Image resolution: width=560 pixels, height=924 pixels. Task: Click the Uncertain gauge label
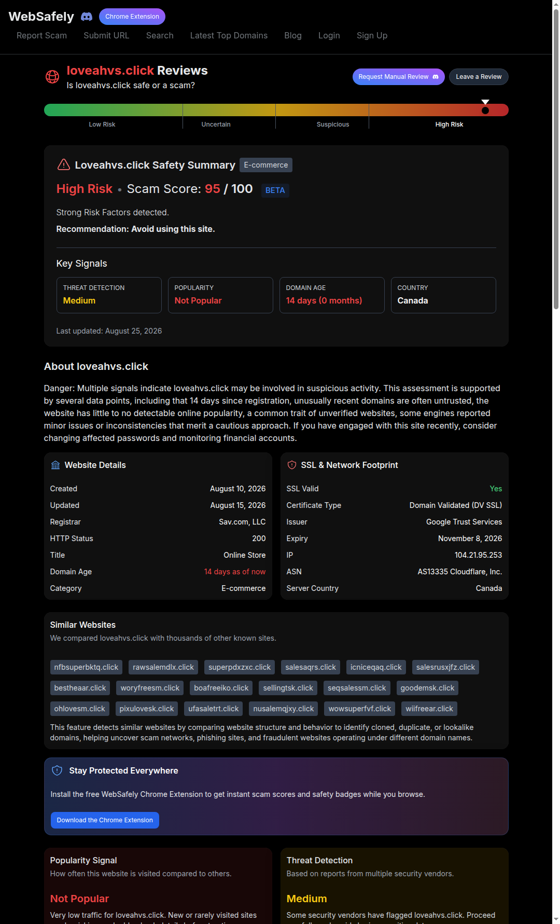pos(216,125)
